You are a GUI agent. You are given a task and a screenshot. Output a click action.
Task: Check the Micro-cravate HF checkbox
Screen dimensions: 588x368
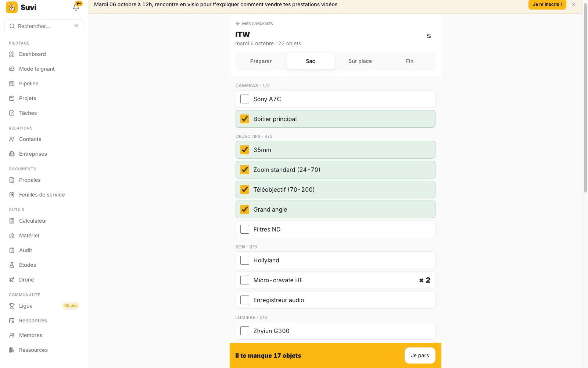pyautogui.click(x=245, y=280)
